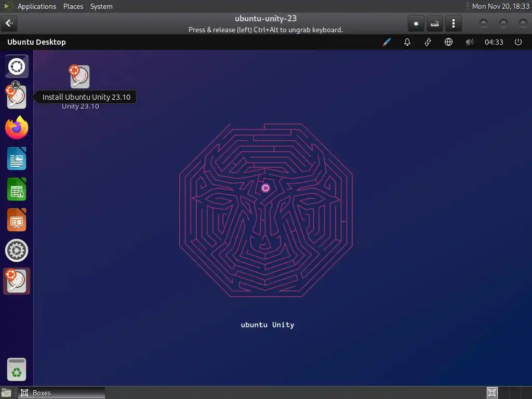
Task: Open LibreOffice Impress in the dock
Action: tap(16, 220)
